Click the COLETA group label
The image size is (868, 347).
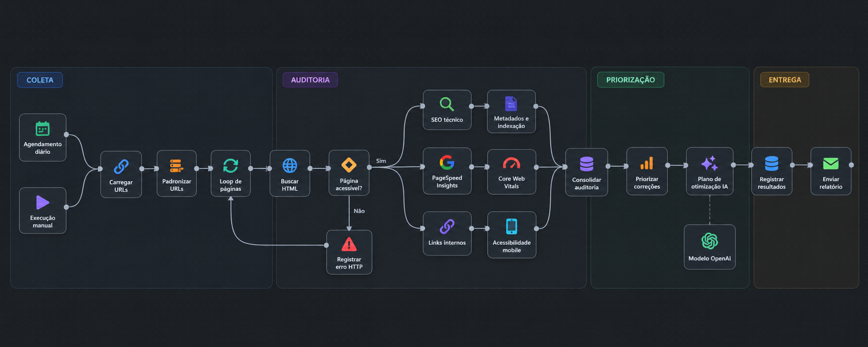(x=40, y=80)
